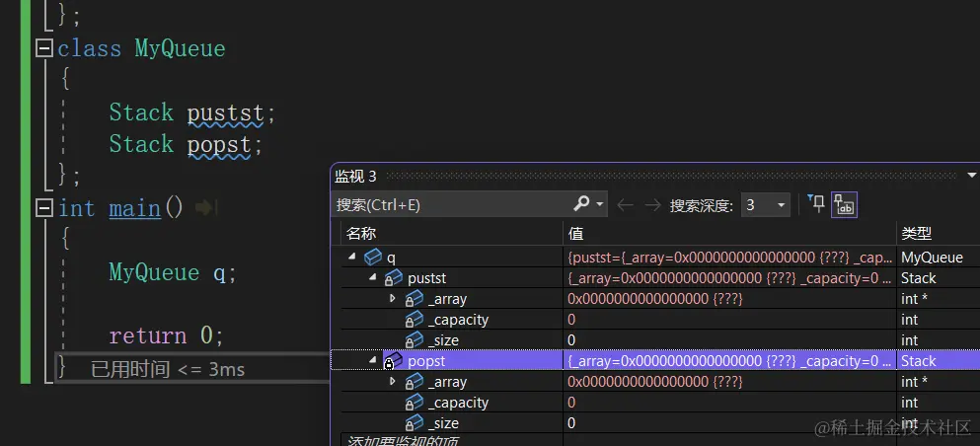Click the locked icon beside pustst
980x446 pixels.
click(x=393, y=277)
